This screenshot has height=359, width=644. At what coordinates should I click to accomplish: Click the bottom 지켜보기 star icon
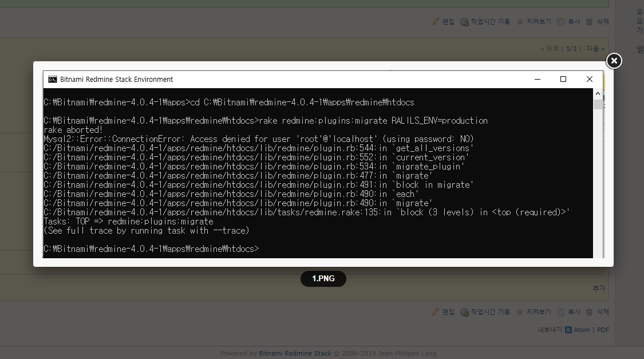(x=520, y=311)
